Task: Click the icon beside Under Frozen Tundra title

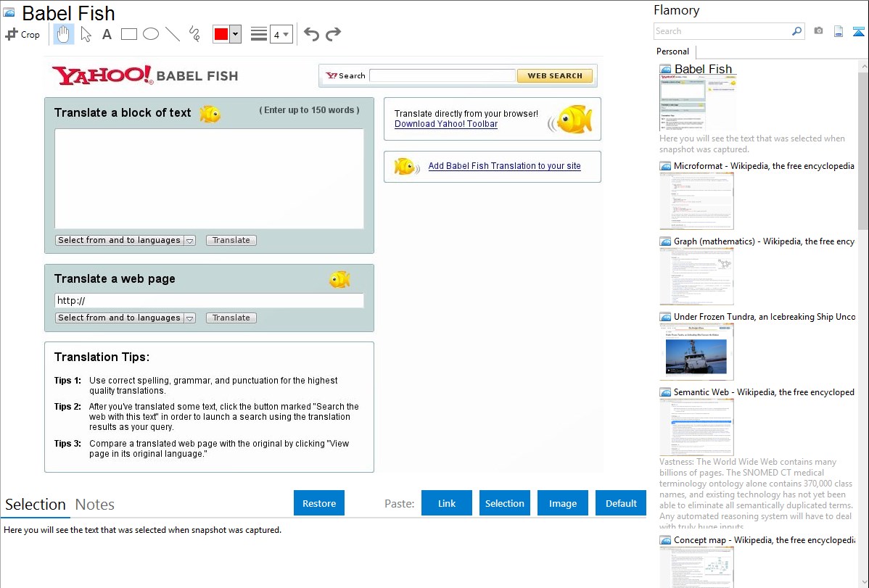Action: pyautogui.click(x=665, y=317)
